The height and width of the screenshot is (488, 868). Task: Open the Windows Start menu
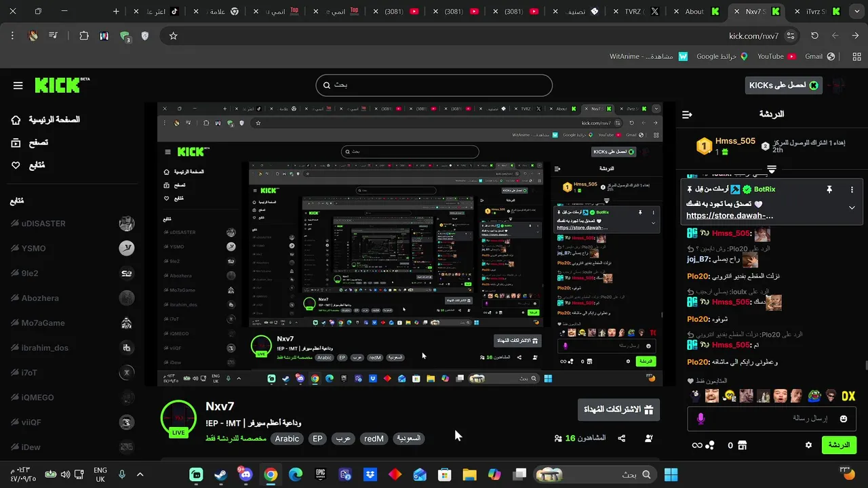(671, 474)
